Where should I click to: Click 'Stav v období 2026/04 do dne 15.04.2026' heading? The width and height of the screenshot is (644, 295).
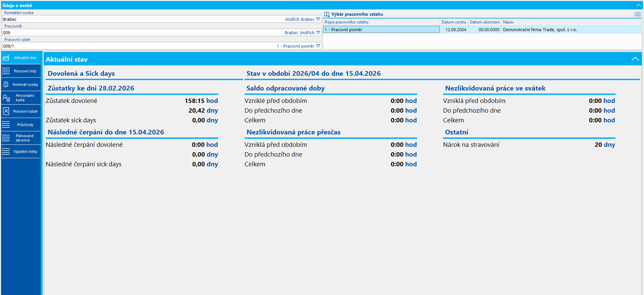314,73
